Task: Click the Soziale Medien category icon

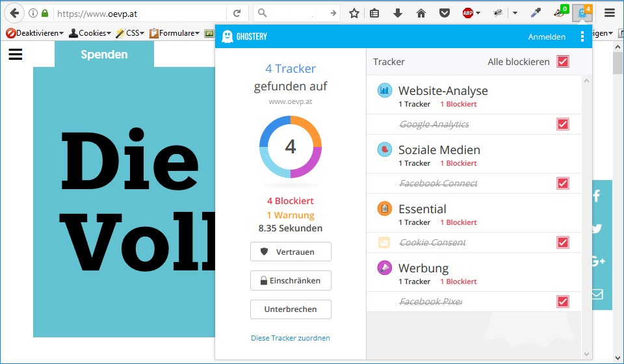Action: [x=384, y=149]
